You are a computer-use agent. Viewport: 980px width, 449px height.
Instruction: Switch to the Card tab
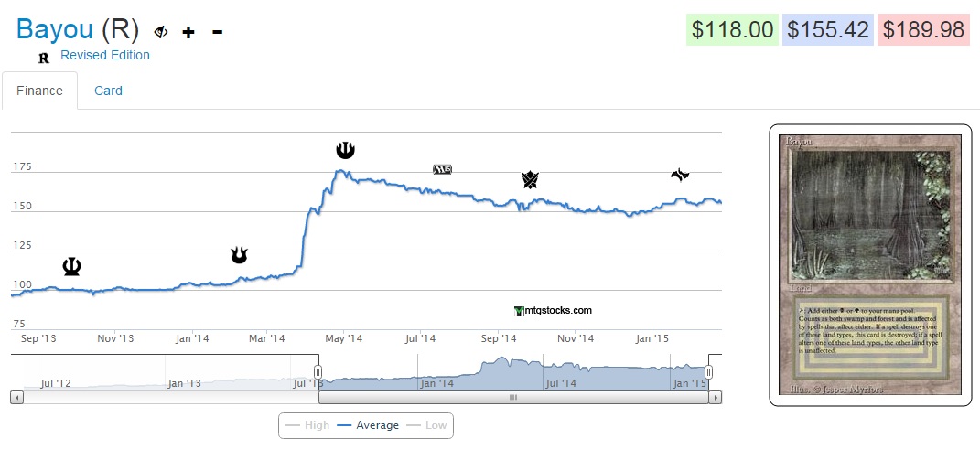pos(108,91)
